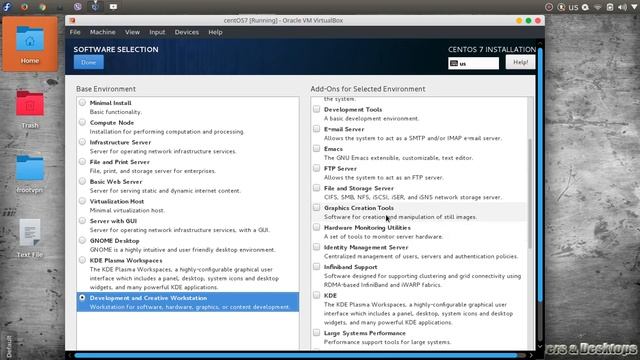Open the Trash icon on the desktop

tap(30, 109)
